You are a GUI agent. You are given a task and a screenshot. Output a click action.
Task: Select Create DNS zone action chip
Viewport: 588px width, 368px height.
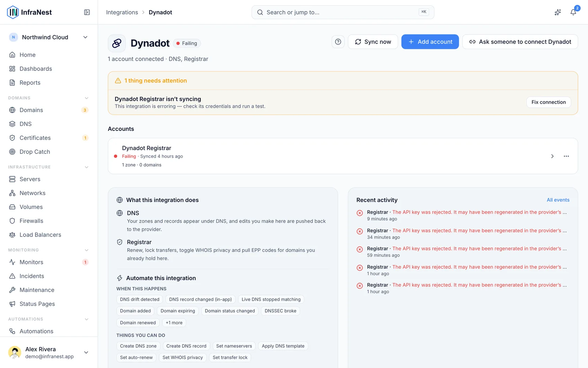click(x=138, y=346)
